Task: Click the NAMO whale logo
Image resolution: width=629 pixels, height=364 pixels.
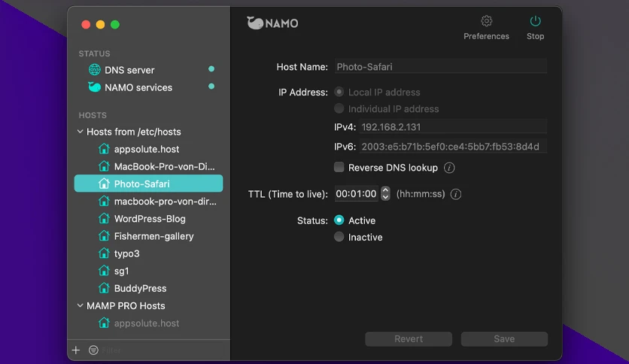Action: point(255,23)
